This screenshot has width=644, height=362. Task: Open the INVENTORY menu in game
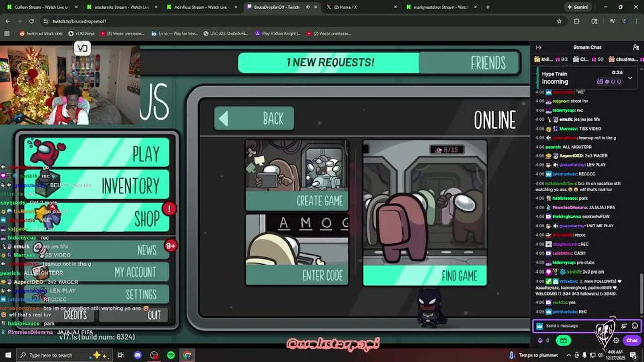[97, 185]
